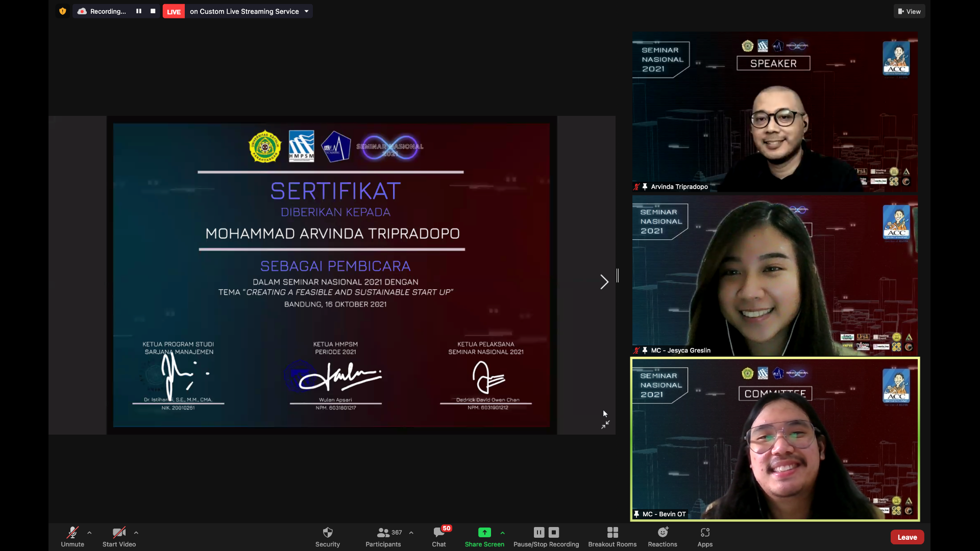Unmute the microphone

pyautogui.click(x=72, y=536)
